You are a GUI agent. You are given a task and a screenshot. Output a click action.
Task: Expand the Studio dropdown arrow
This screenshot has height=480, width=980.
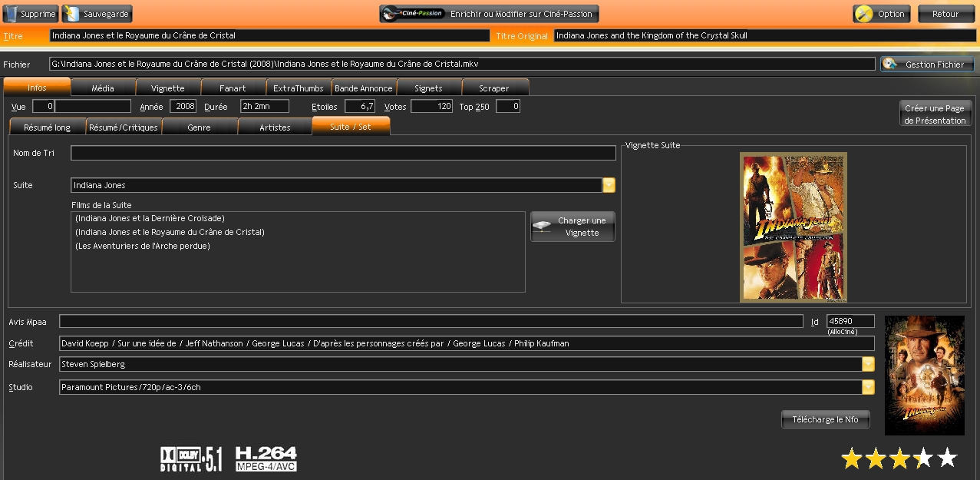pos(868,387)
